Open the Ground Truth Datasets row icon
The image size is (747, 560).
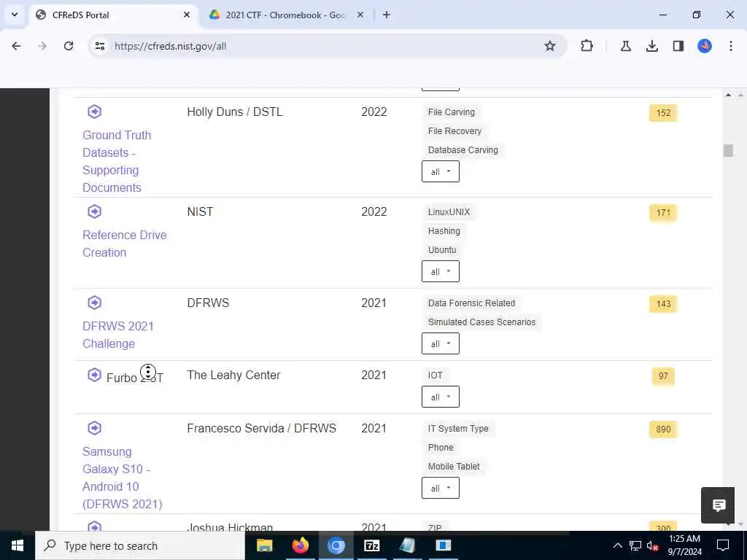click(94, 112)
